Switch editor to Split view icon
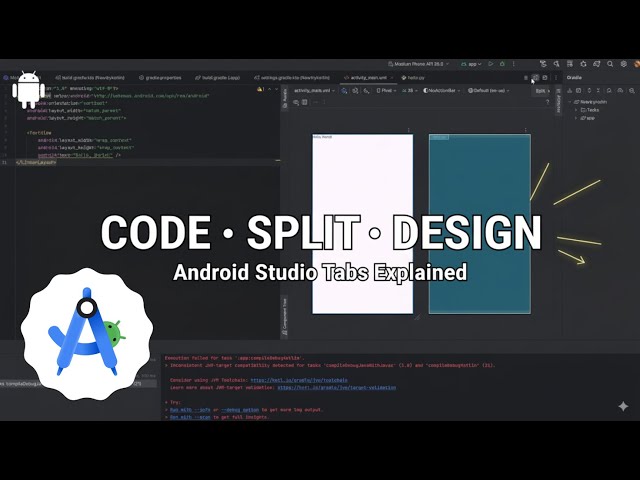640x480 pixels. (x=536, y=78)
